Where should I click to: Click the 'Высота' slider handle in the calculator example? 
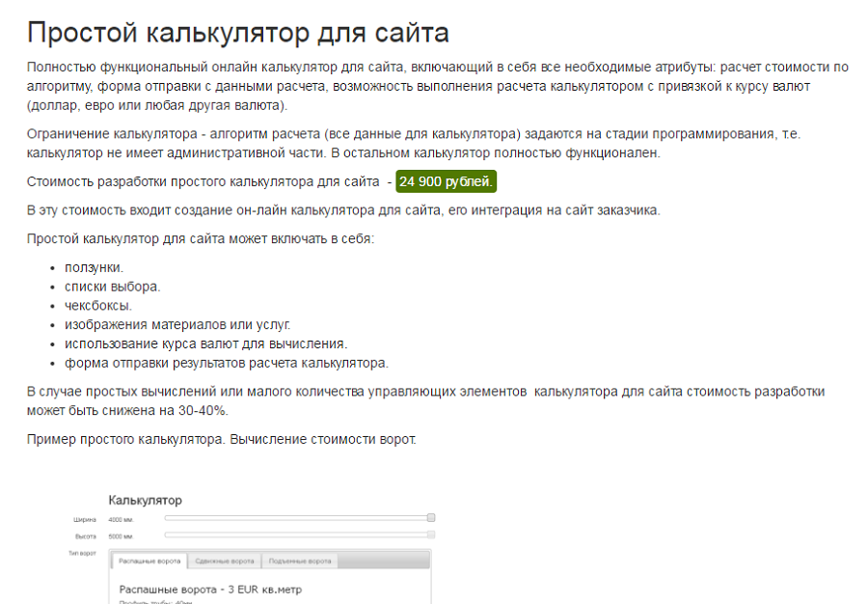[431, 535]
